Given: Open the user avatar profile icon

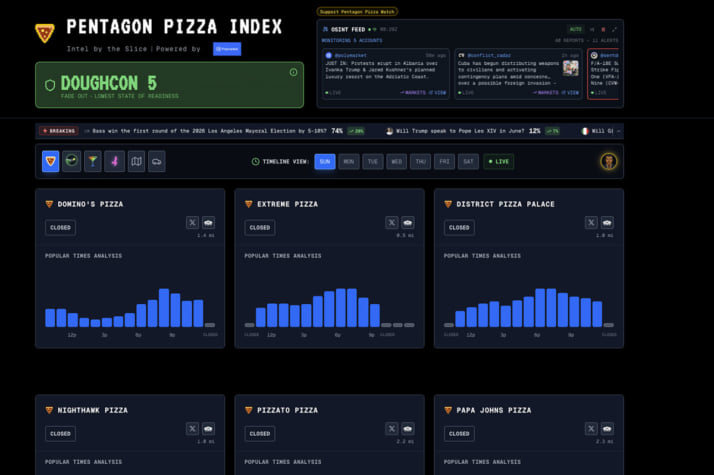Looking at the screenshot, I should 609,161.
